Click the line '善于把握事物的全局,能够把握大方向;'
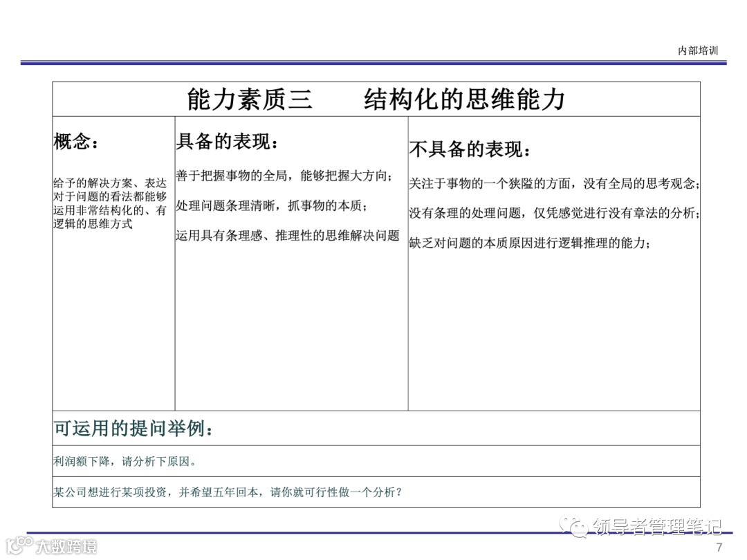747x560 pixels. (284, 176)
